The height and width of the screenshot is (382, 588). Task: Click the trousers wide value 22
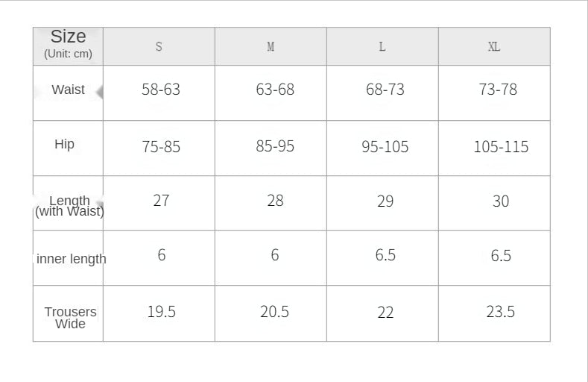[385, 313]
